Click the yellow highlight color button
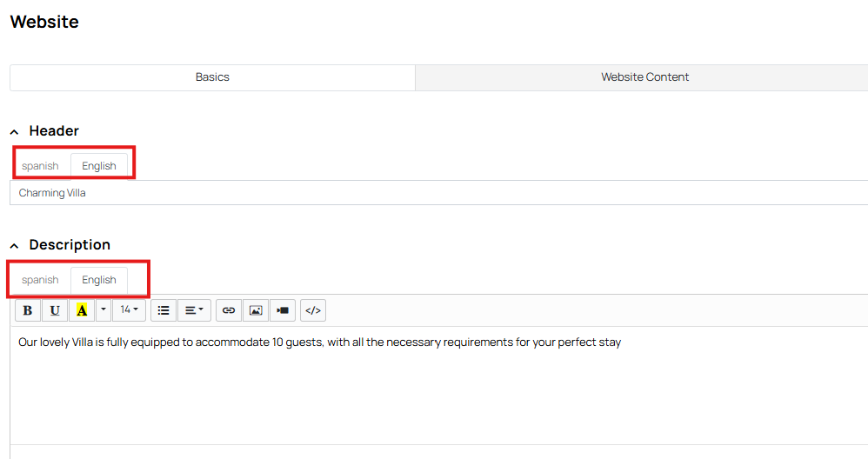This screenshot has height=459, width=868. (x=82, y=310)
